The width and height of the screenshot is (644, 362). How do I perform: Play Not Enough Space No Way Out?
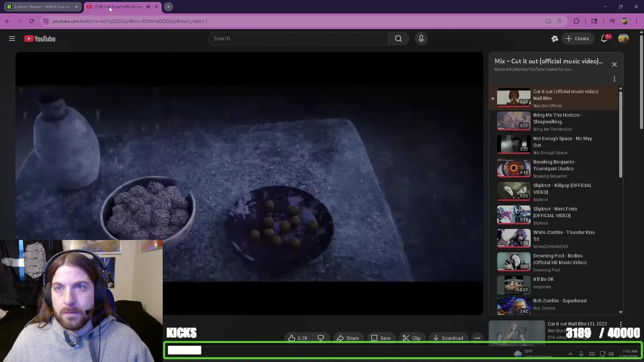(553, 145)
